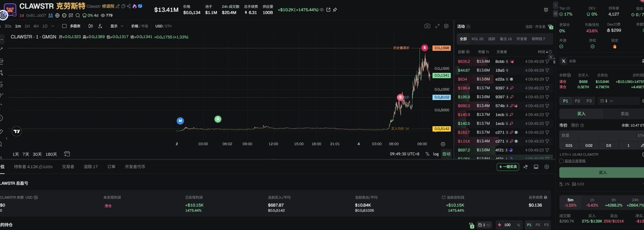
Task: Jump to latest bar with the chart target icon
Action: [443, 144]
